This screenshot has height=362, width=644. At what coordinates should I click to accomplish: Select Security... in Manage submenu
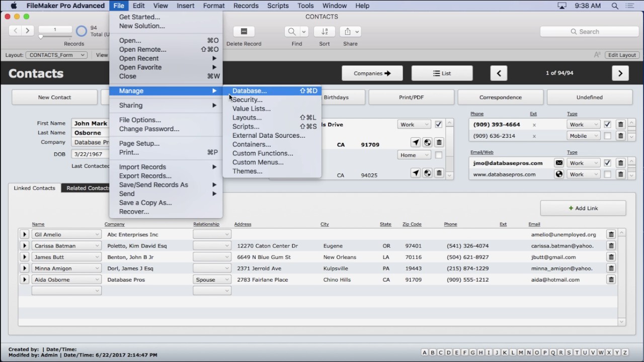point(272,100)
